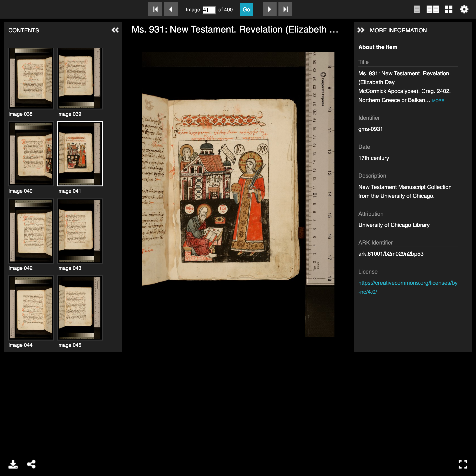Select the highlighted Image 041 thumbnail
Image resolution: width=476 pixels, height=476 pixels.
tap(80, 154)
